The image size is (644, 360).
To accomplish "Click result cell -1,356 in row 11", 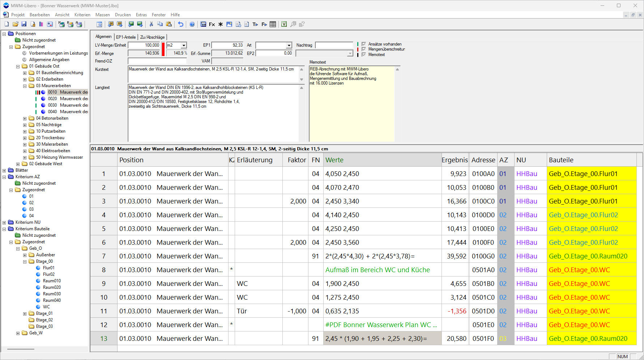I will point(455,311).
